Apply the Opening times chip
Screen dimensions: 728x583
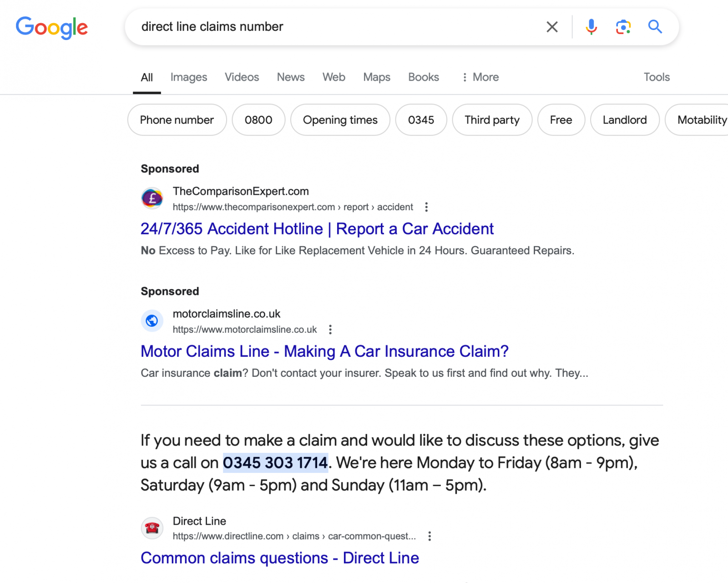pyautogui.click(x=340, y=120)
